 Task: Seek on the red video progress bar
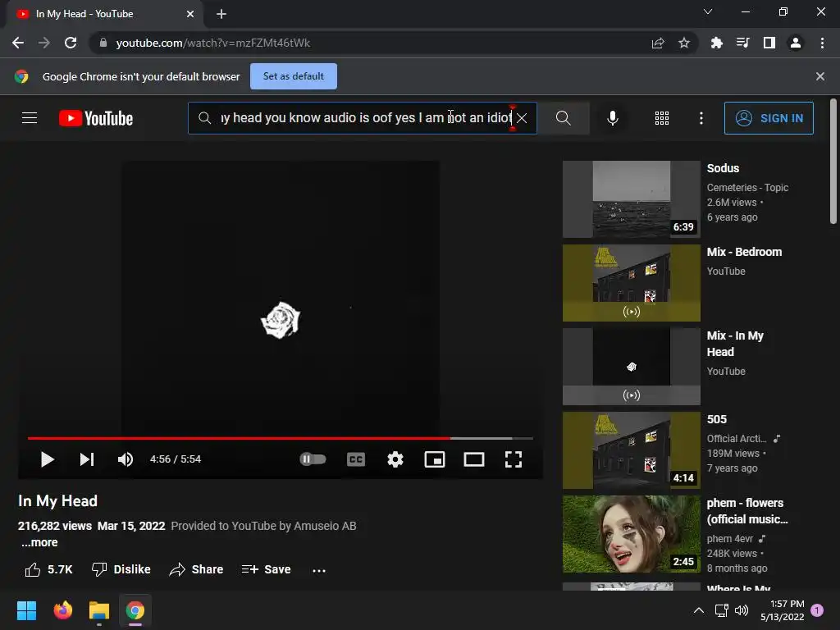click(281, 438)
